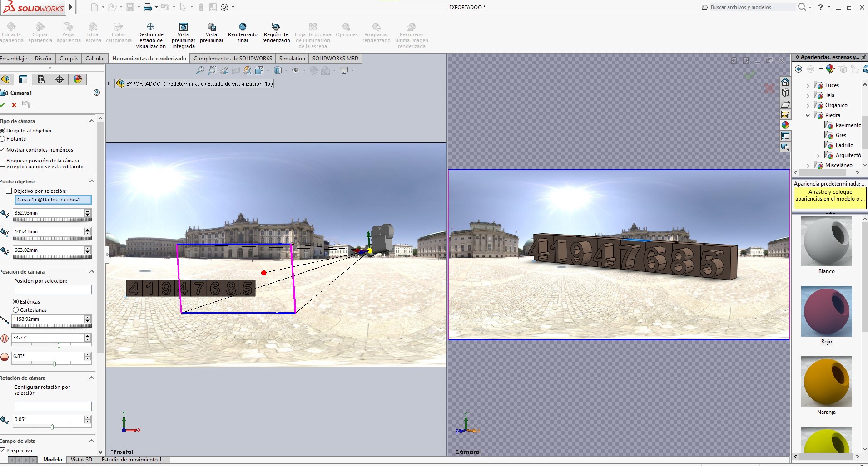Image resolution: width=868 pixels, height=466 pixels.
Task: Open Simulation tab
Action: (292, 58)
